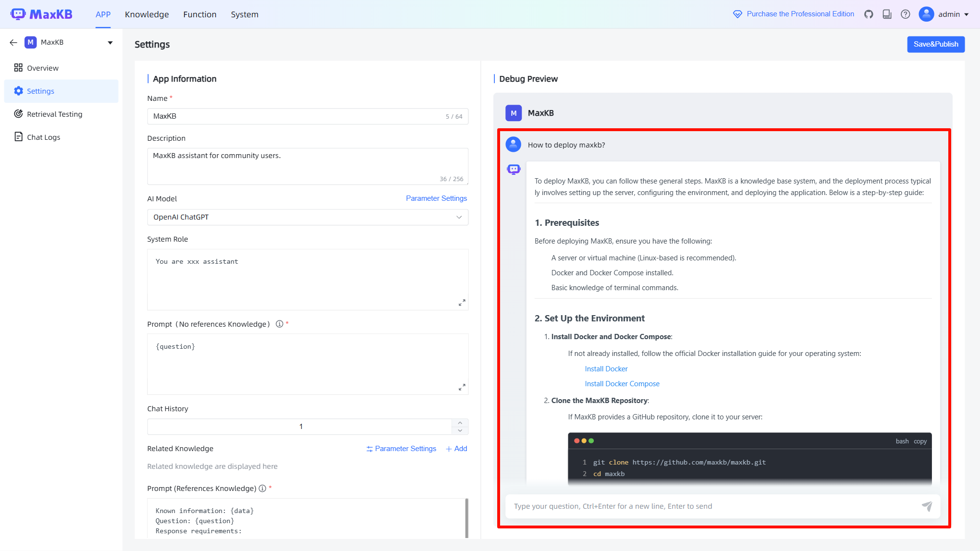Screen dimensions: 980x551
Task: Click the help question mark icon
Action: click(x=906, y=14)
